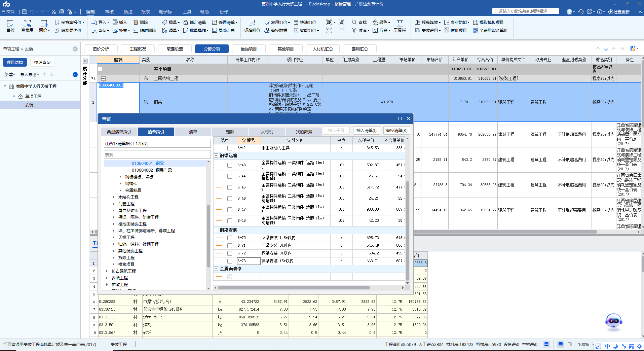Select the 010604002 钢吊车梁 tree item

152,170
